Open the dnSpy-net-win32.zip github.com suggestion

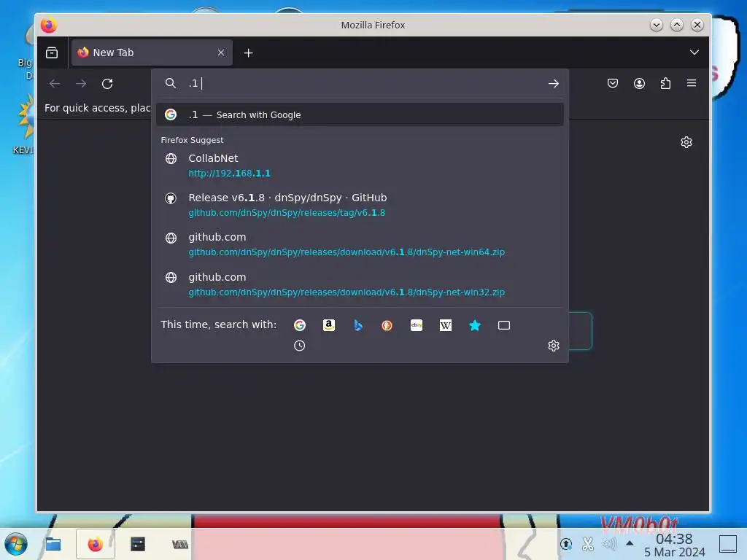tap(360, 284)
